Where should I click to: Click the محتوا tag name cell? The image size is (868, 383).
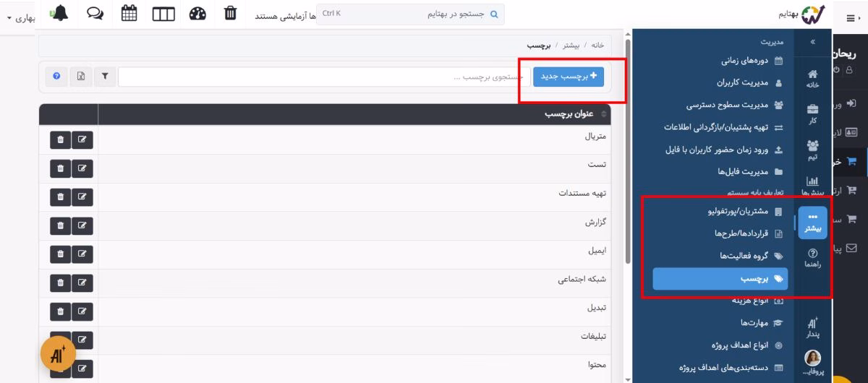coord(354,365)
